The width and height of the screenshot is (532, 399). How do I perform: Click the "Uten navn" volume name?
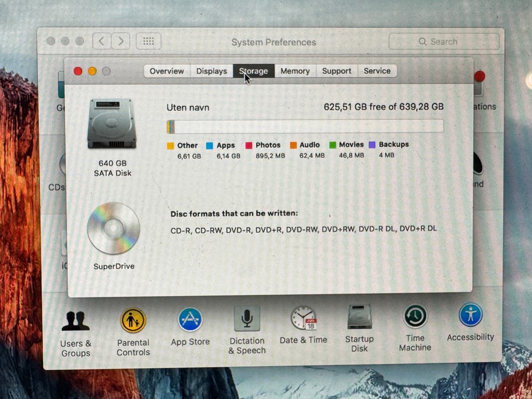(x=188, y=108)
